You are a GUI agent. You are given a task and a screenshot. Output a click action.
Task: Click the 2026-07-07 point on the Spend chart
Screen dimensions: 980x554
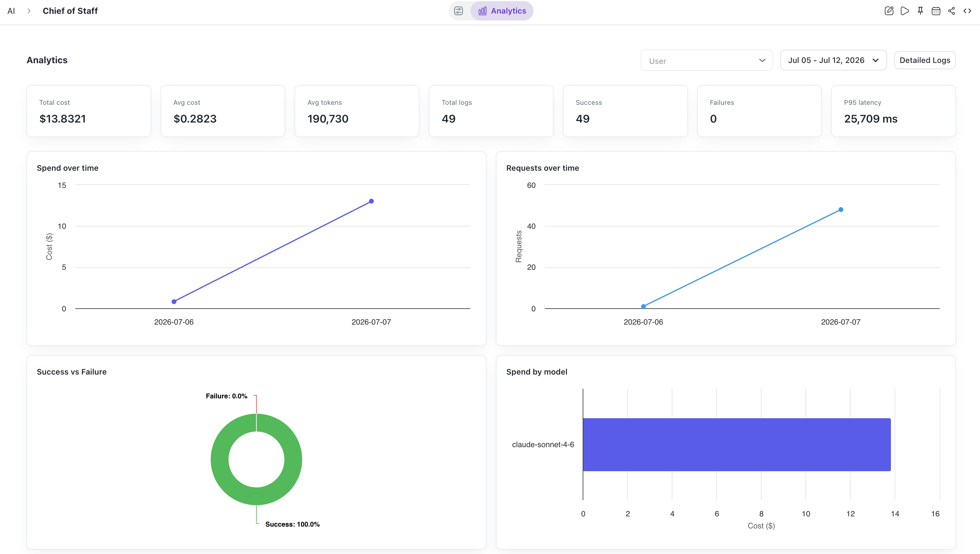click(371, 201)
